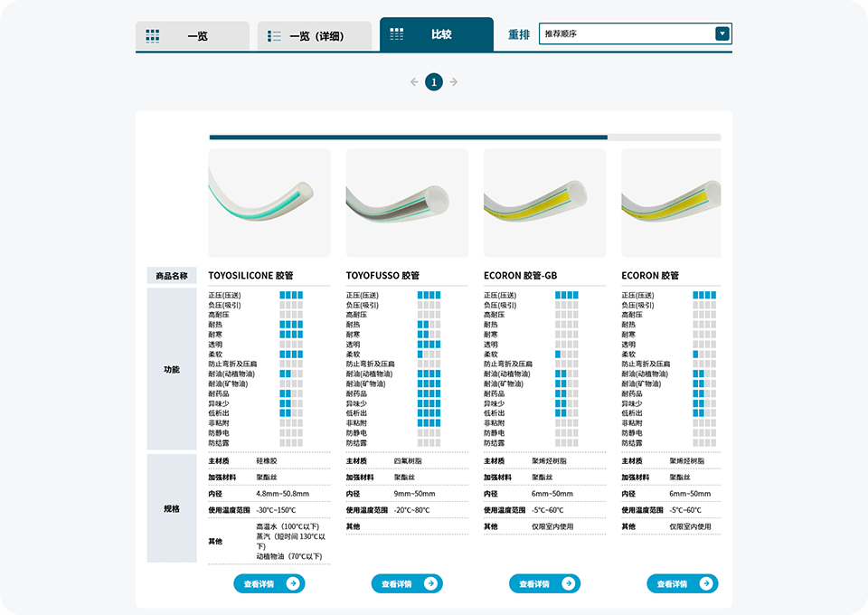Click 9mm~50mm inner diameter value
Viewport: 868px width, 615px height.
tap(415, 493)
